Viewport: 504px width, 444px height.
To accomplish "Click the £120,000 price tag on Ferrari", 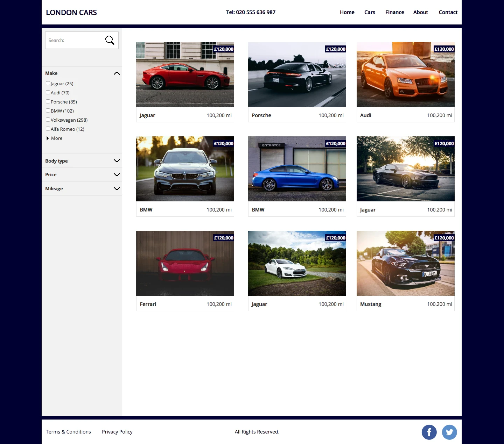I will click(224, 238).
